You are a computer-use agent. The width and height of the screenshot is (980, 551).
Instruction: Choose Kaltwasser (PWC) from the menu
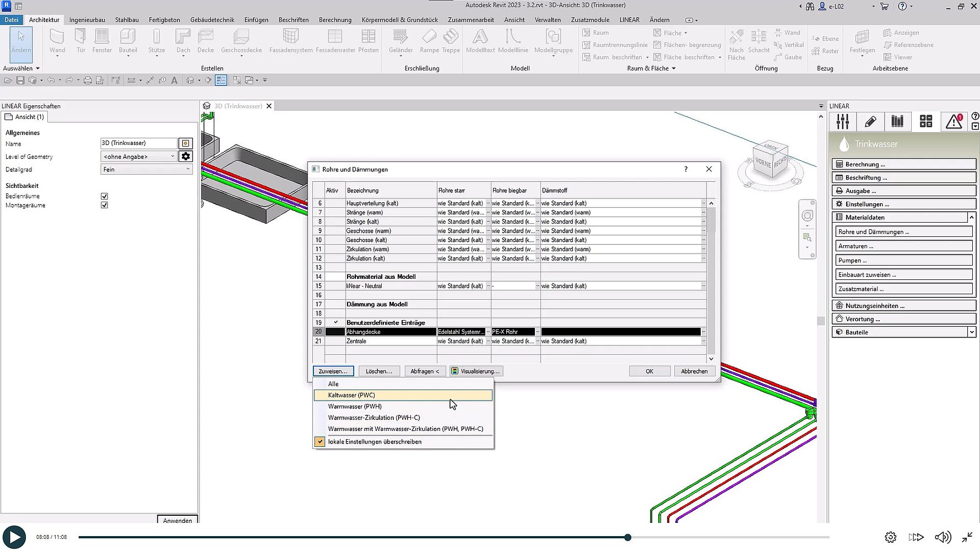pyautogui.click(x=351, y=395)
